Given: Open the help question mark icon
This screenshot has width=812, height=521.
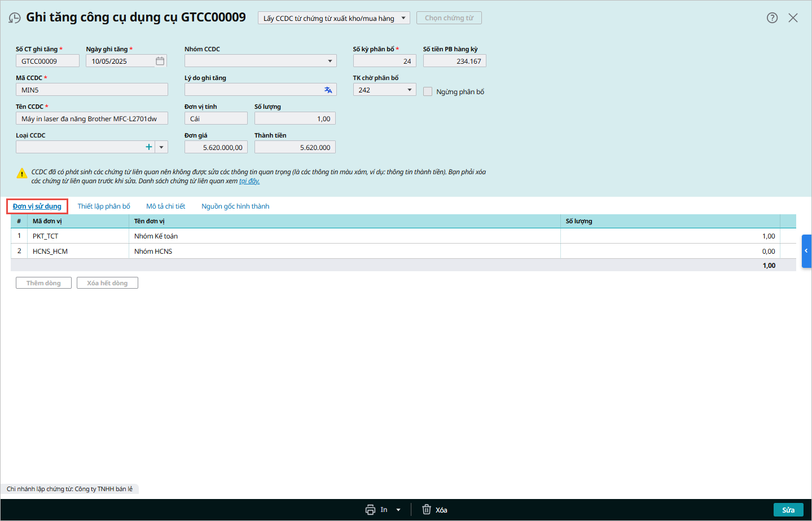Looking at the screenshot, I should (772, 18).
